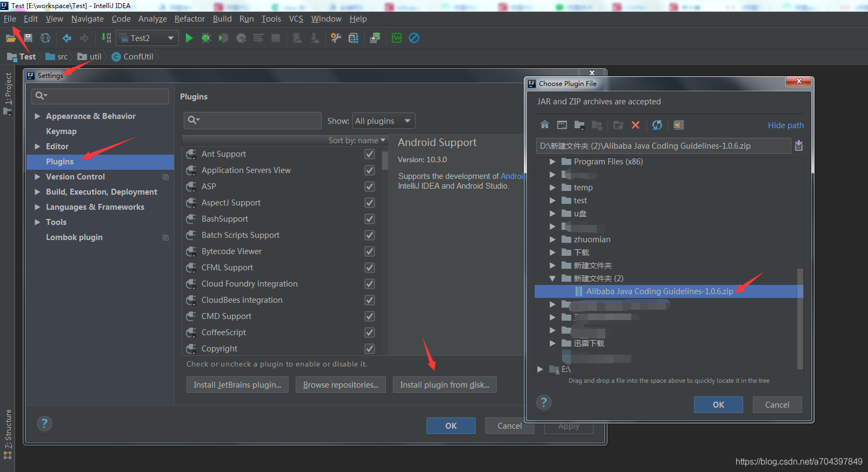This screenshot has height=472, width=868.
Task: Start debugging with the green bug icon
Action: point(206,38)
